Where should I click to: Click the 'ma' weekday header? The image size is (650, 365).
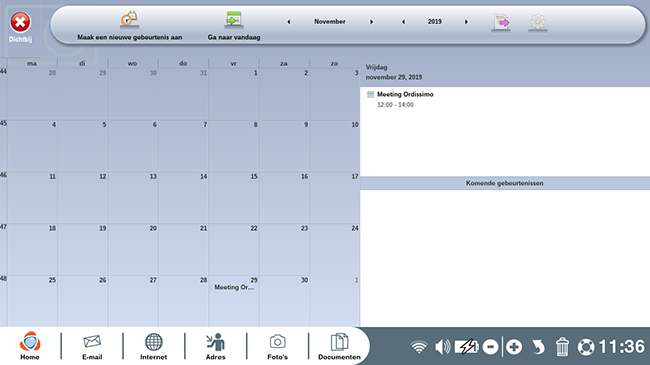32,63
